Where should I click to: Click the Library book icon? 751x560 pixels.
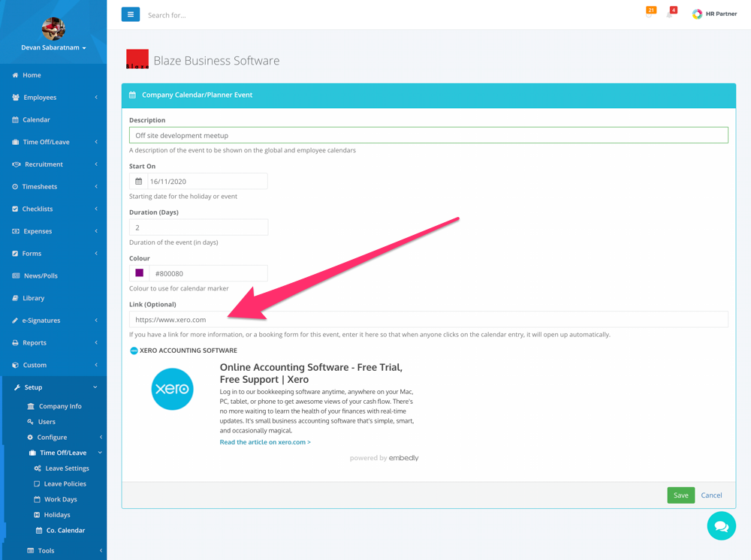point(15,298)
